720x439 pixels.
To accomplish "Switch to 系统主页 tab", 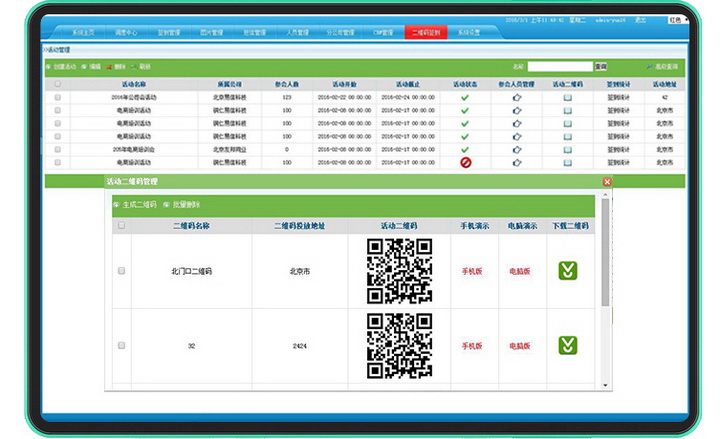I will click(83, 33).
